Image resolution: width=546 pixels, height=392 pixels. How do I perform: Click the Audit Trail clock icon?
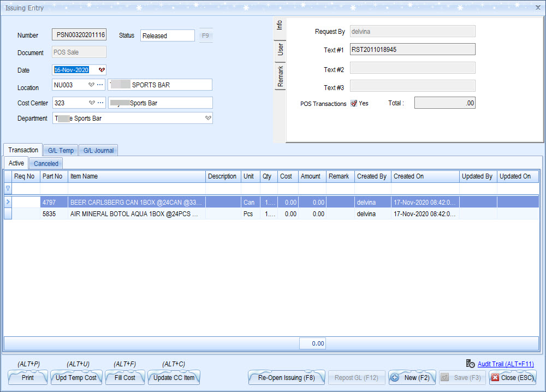point(470,364)
